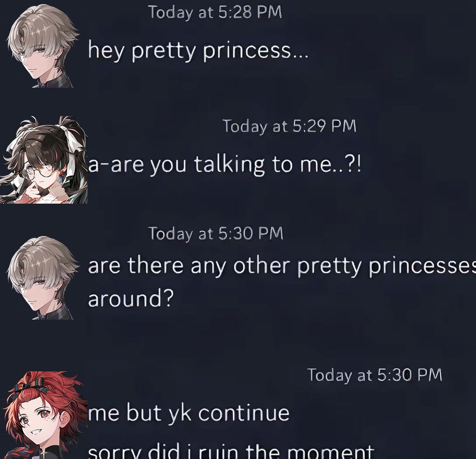Screen dimensions: 476x459
Task: Click the 'around?' message line
Action: pos(131,299)
